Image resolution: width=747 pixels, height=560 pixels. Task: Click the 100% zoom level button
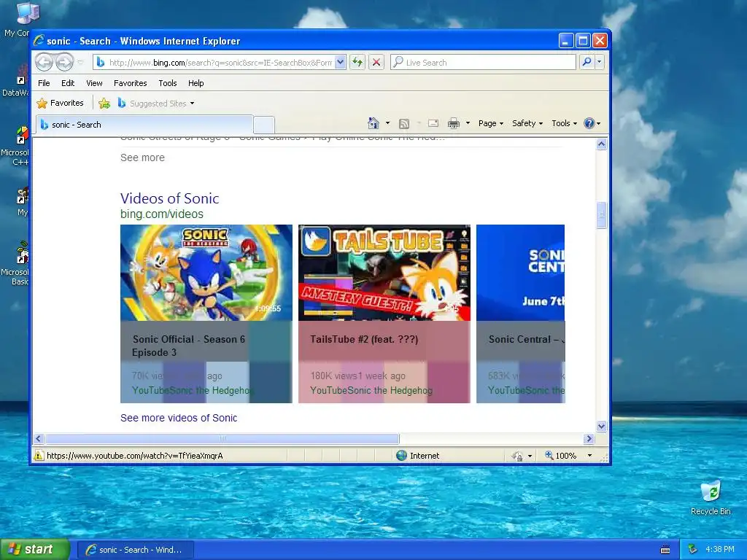point(561,456)
